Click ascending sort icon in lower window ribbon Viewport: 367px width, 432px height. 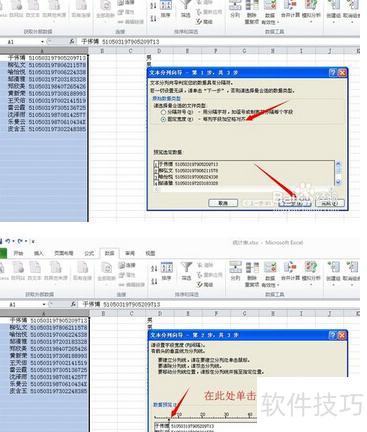pos(154,269)
